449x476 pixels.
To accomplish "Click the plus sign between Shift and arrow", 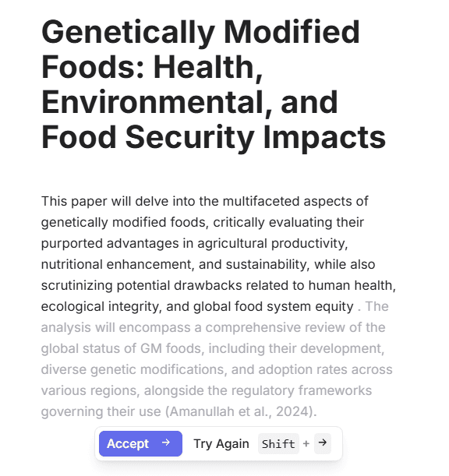I will coord(306,444).
